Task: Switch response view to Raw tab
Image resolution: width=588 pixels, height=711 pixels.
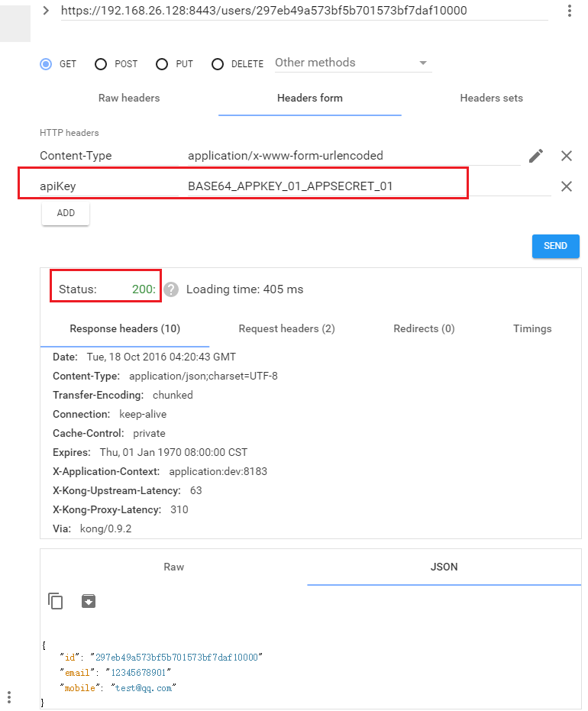Action: click(x=173, y=567)
